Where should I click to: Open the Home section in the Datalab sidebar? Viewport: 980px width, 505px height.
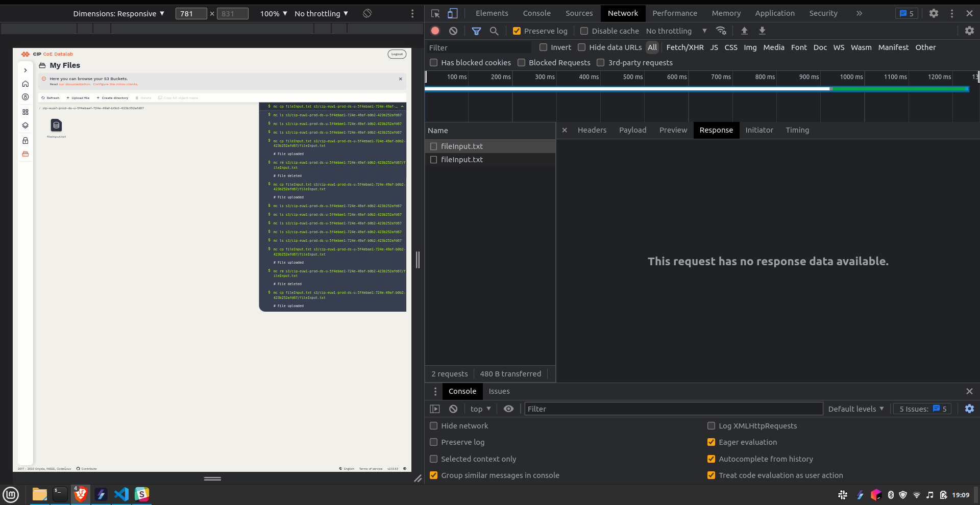point(25,84)
